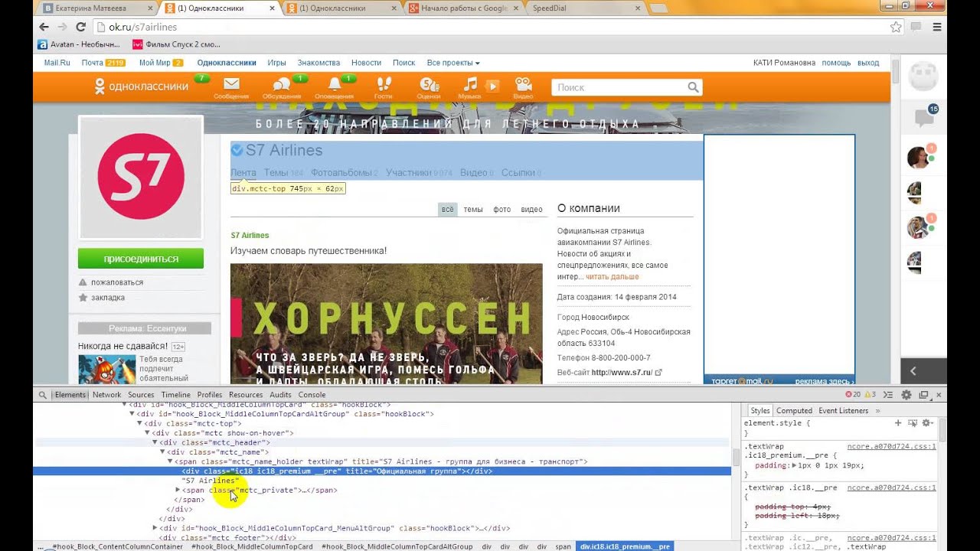Screen dimensions: 980x551
Task: Expand span class mctc_private node
Action: (x=178, y=490)
